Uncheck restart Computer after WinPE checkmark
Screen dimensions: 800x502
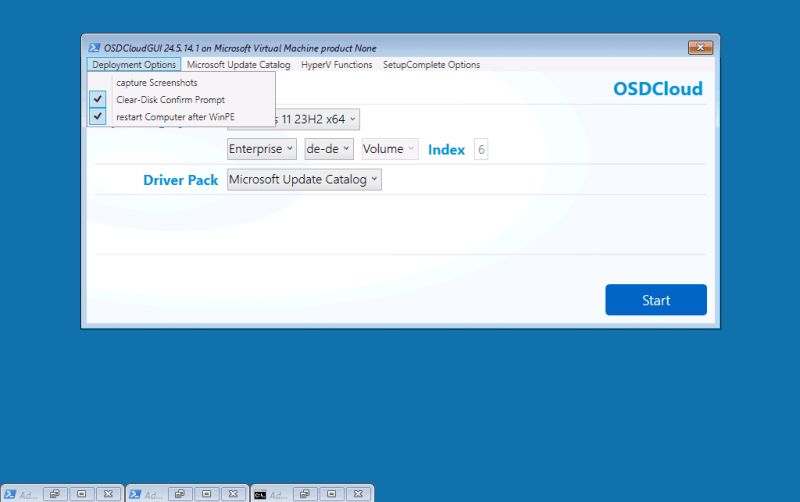tap(97, 116)
